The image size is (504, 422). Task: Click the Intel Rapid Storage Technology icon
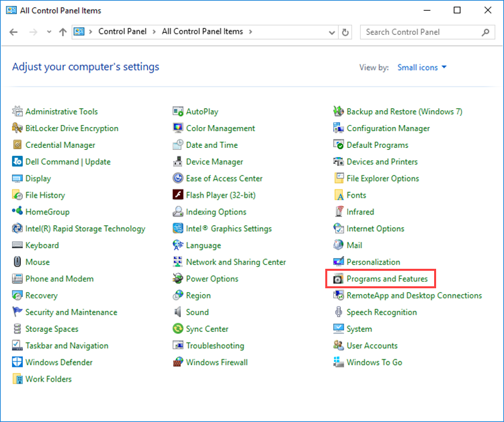pyautogui.click(x=17, y=228)
